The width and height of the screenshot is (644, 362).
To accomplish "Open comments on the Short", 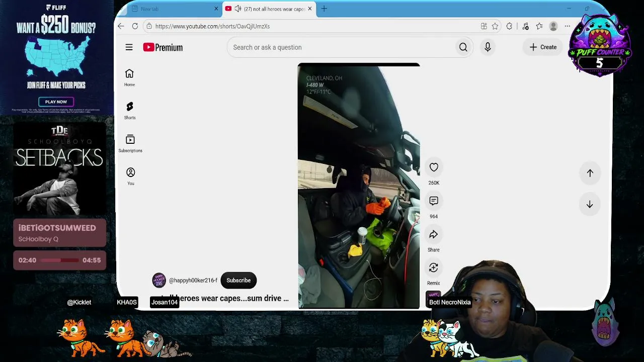I will coord(434,201).
